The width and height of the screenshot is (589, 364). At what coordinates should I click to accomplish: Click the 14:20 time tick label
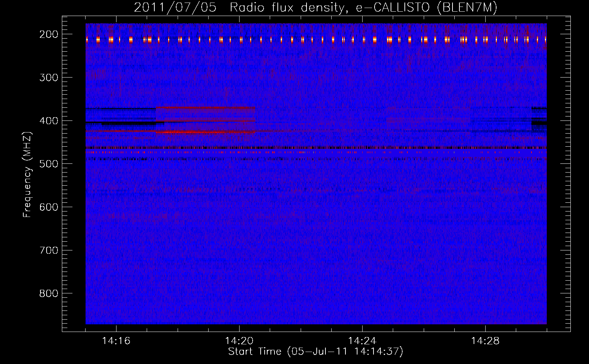pos(239,341)
